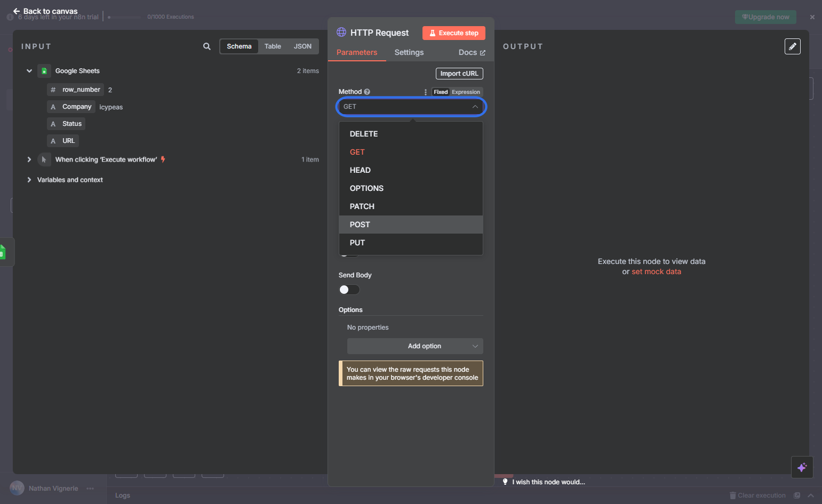Viewport: 822px width, 504px height.
Task: Switch to the Parameters tab
Action: click(357, 52)
